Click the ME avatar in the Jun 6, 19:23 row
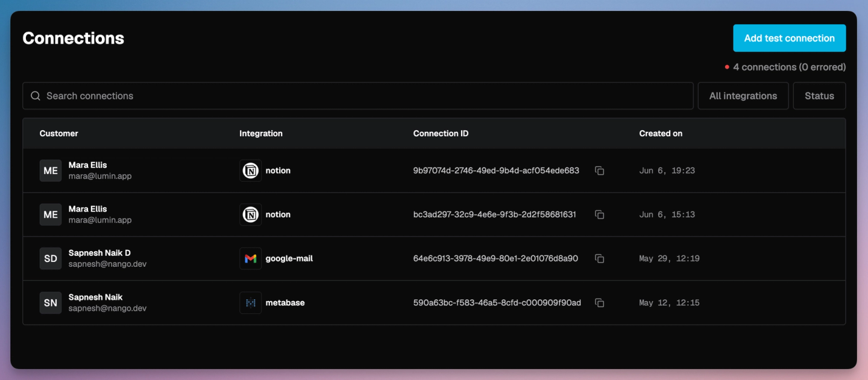868x380 pixels. (51, 170)
